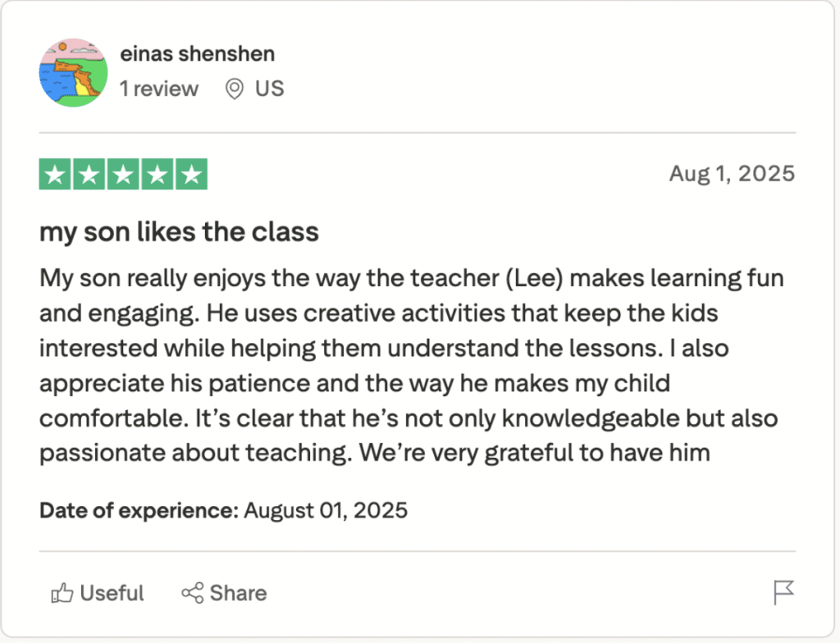
Task: Select the review title my son likes the class
Action: point(179,231)
